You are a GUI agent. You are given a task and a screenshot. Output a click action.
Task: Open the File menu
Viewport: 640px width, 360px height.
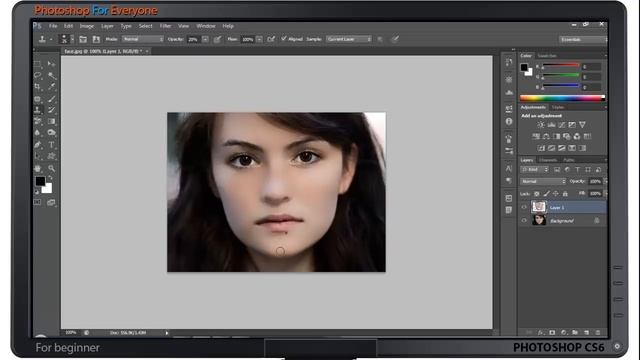[53, 26]
